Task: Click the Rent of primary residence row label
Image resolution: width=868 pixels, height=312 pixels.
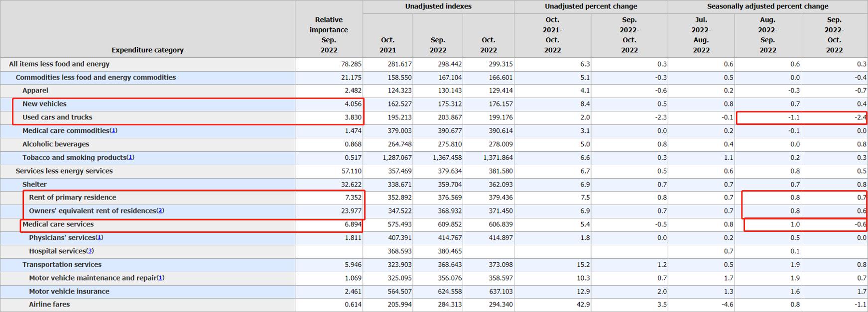Action: (73, 198)
